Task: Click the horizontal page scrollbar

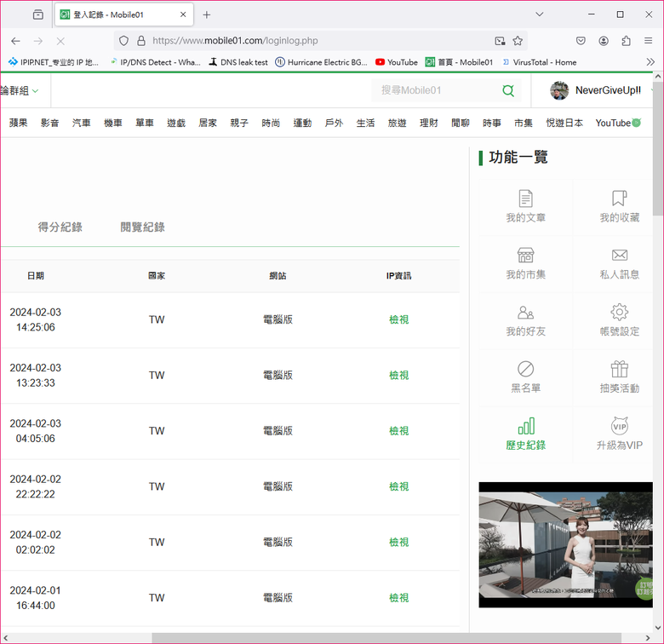Action: point(386,638)
